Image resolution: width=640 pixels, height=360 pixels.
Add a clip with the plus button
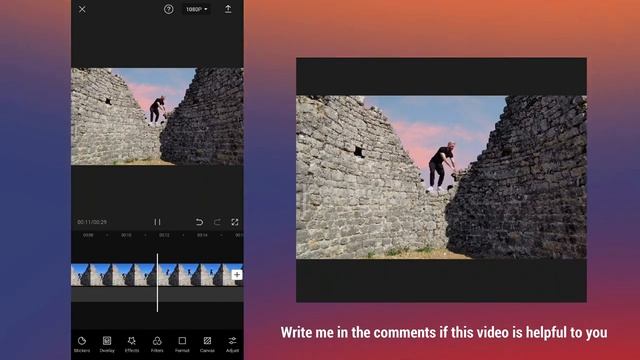click(237, 275)
